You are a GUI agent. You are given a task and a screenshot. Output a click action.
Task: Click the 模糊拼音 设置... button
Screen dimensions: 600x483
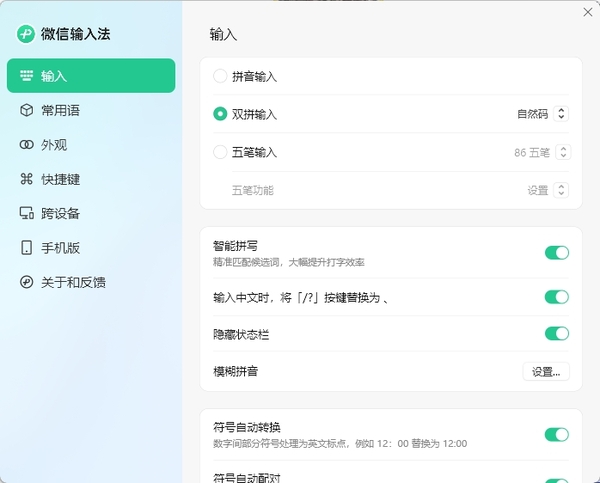(x=546, y=371)
